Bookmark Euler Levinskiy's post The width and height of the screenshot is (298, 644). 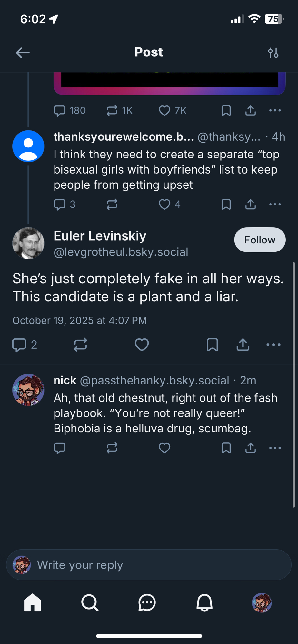click(212, 345)
